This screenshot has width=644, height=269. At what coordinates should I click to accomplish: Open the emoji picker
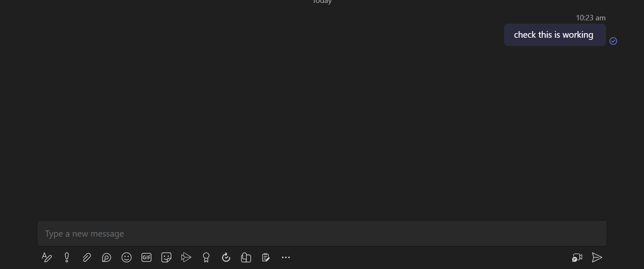tap(127, 257)
